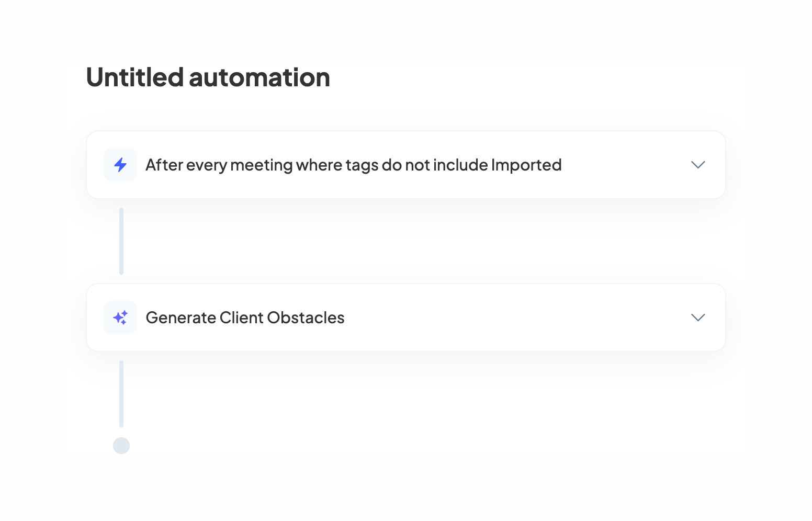
Task: Click the sparkle AI action icon
Action: 120,318
